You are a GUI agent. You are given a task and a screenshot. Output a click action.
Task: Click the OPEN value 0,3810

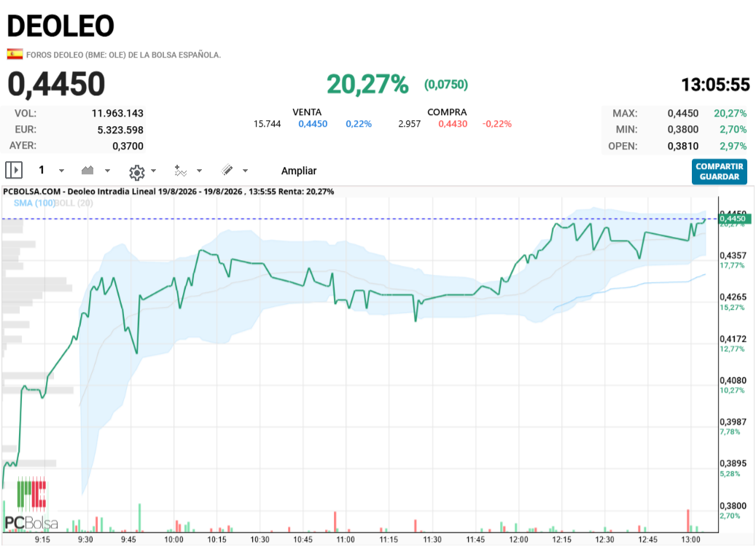pos(682,146)
